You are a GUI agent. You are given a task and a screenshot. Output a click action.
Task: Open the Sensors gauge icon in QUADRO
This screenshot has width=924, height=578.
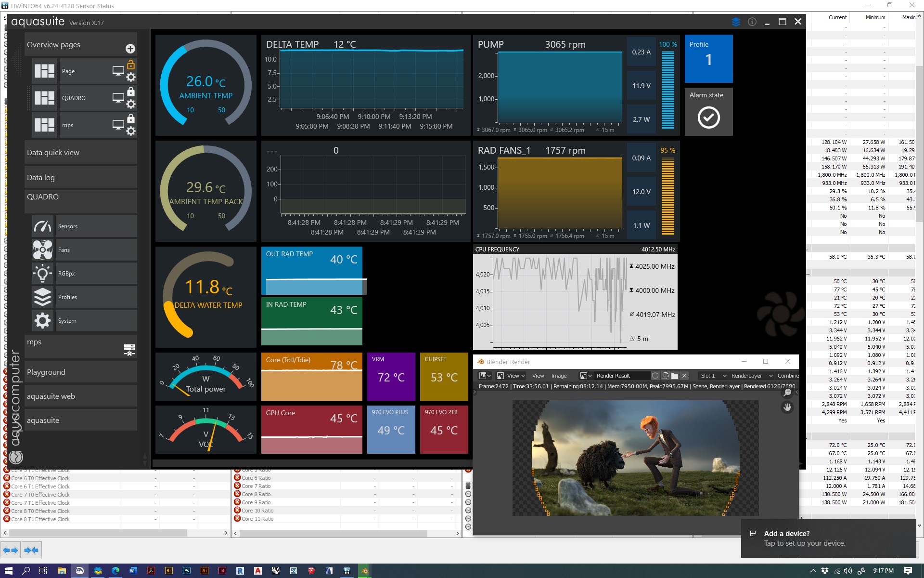coord(42,226)
